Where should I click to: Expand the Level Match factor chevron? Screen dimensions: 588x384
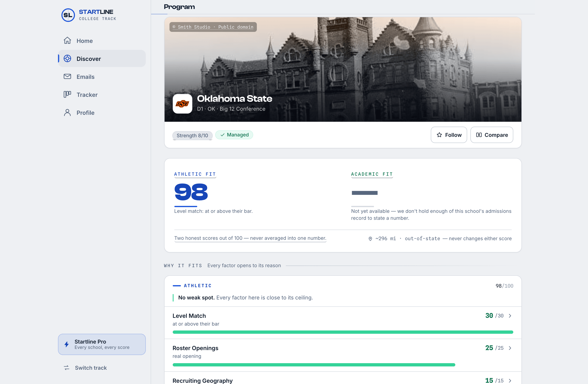(510, 316)
